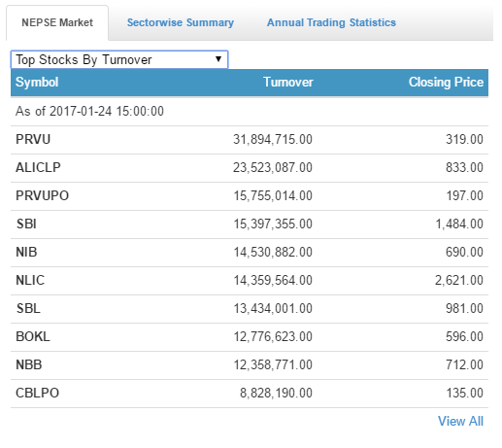Select NIB closing price 690.00
The height and width of the screenshot is (448, 502).
pos(464,252)
